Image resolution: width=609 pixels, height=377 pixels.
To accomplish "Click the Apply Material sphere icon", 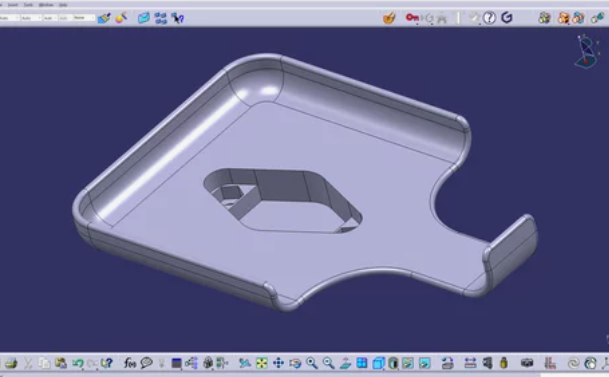I will 121,18.
